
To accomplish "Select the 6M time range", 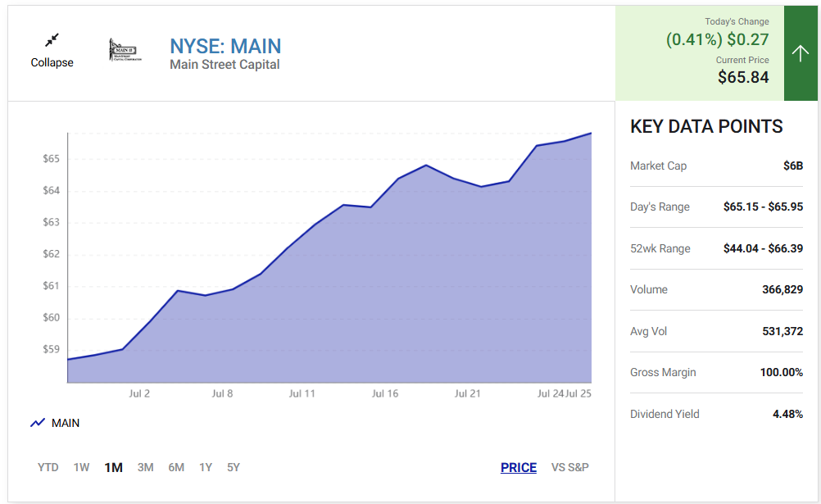I will tap(176, 467).
